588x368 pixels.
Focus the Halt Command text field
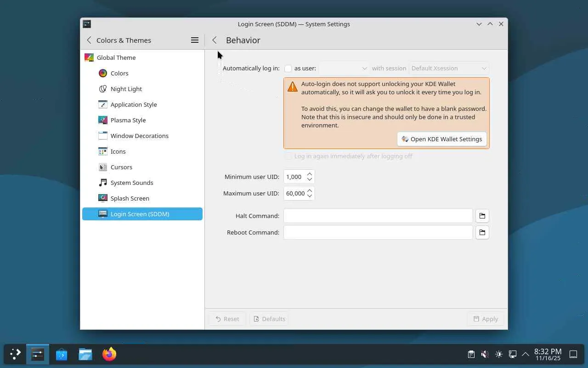378,216
